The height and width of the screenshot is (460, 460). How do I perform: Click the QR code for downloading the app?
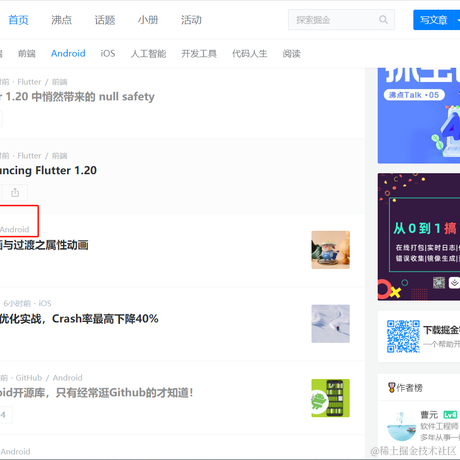[403, 336]
